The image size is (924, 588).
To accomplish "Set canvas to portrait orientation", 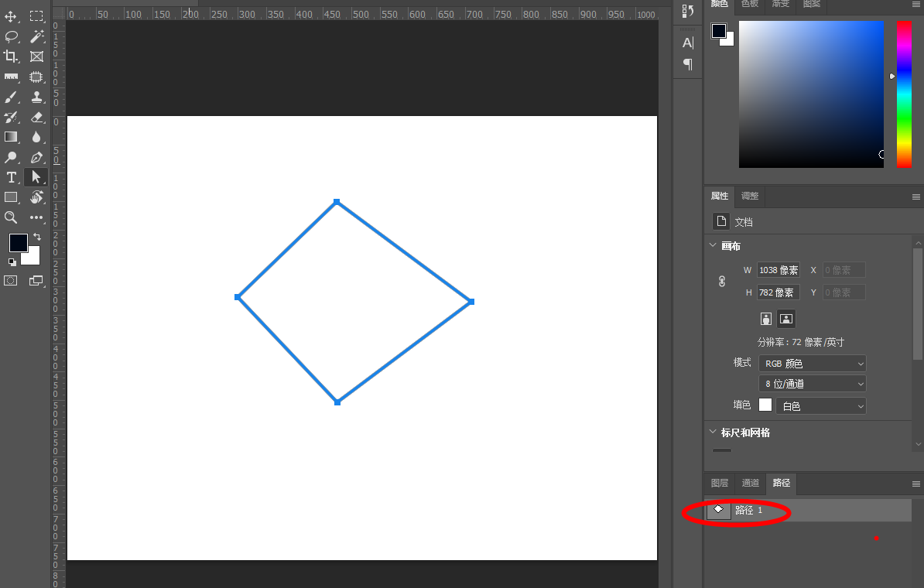I will pos(766,319).
